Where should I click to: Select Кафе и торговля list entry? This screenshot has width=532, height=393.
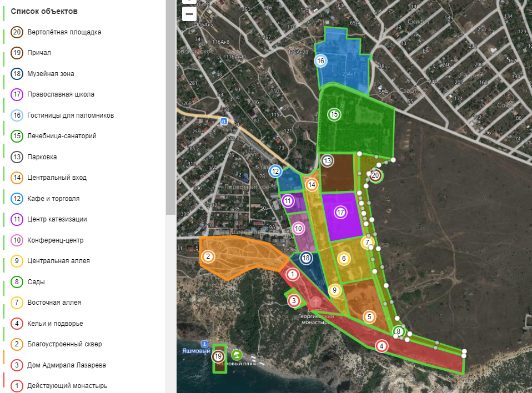point(53,199)
